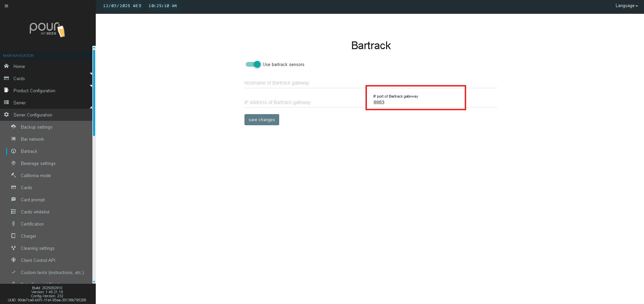The width and height of the screenshot is (644, 304).
Task: Click the California mode gavel icon
Action: (13, 175)
